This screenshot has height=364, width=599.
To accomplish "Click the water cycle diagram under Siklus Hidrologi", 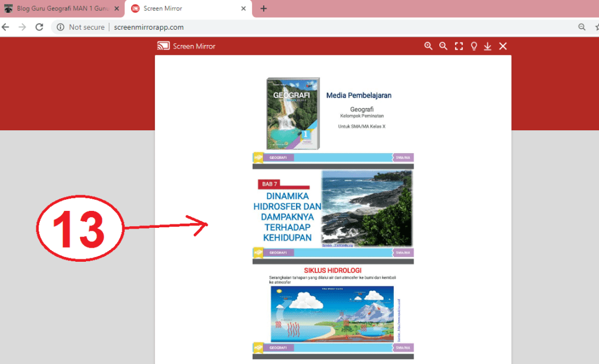I will (x=332, y=314).
